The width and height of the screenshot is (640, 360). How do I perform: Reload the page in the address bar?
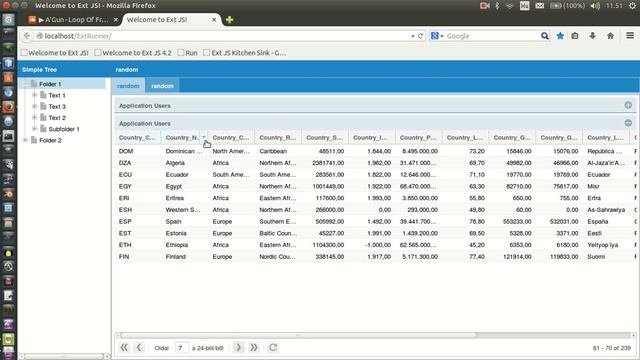(420, 36)
